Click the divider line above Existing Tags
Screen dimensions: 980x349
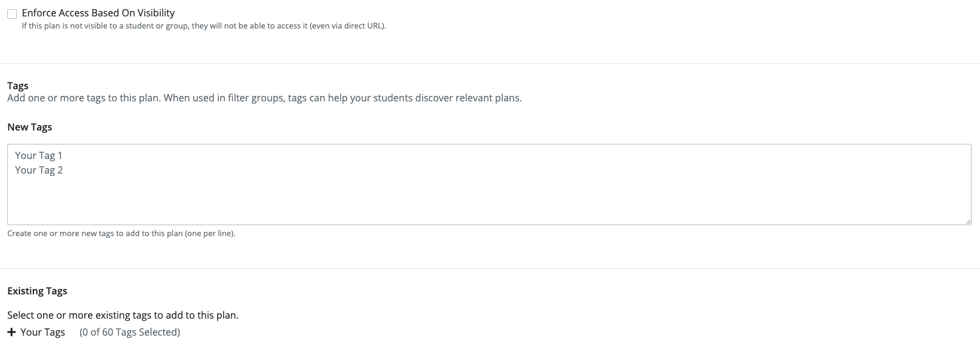485,269
